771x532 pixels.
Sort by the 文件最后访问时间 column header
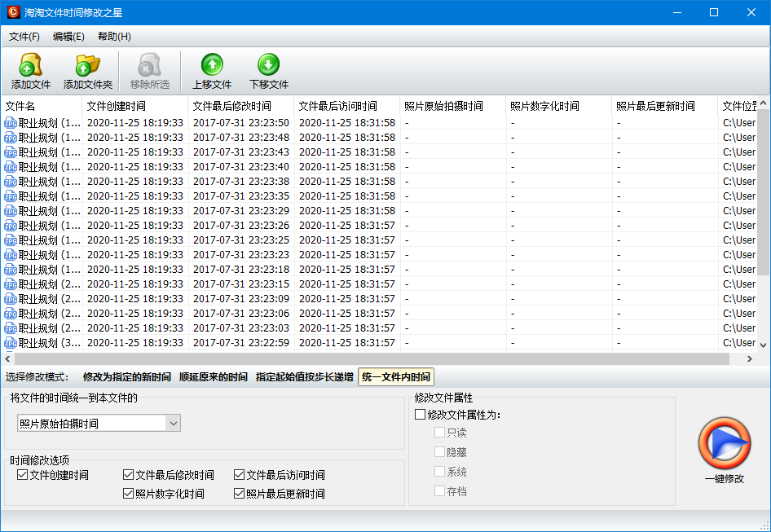pyautogui.click(x=347, y=106)
